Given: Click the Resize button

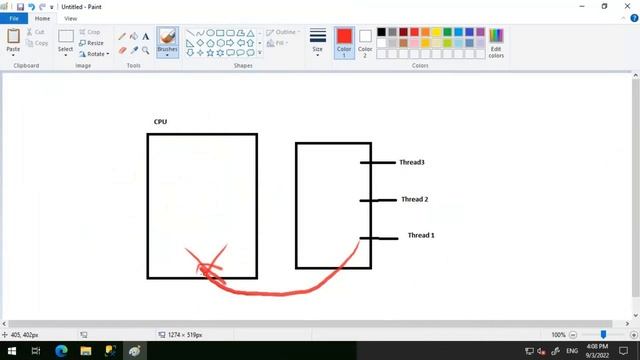Looking at the screenshot, I should point(91,43).
